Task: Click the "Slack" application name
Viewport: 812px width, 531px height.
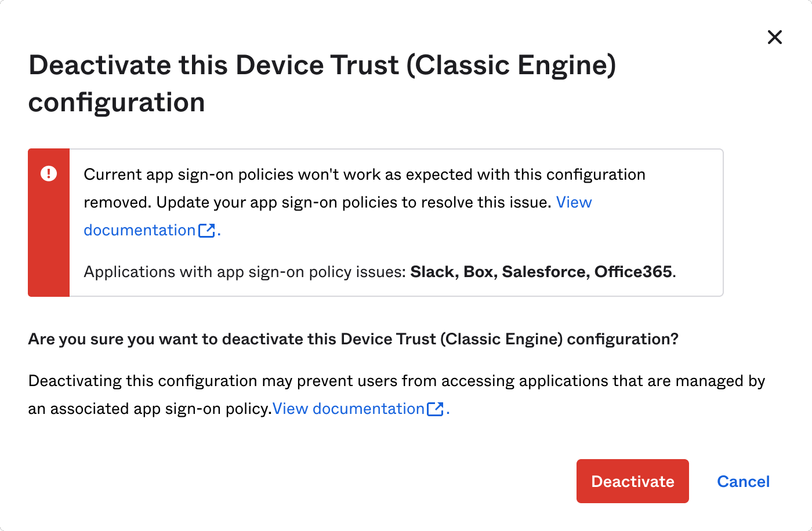Action: tap(433, 272)
